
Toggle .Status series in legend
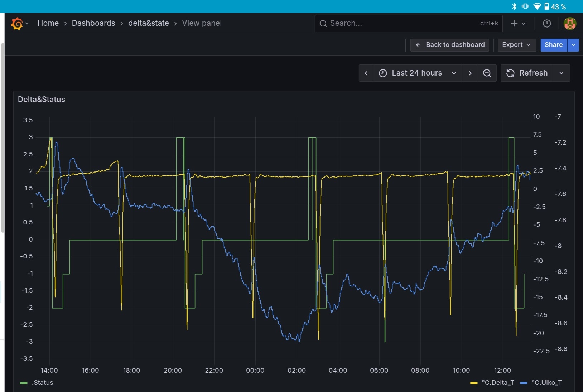point(42,383)
